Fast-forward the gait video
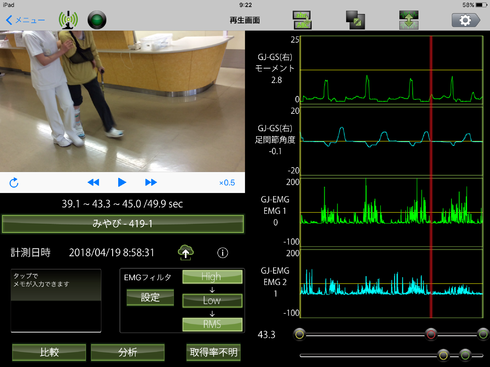490x367 pixels. tap(151, 182)
